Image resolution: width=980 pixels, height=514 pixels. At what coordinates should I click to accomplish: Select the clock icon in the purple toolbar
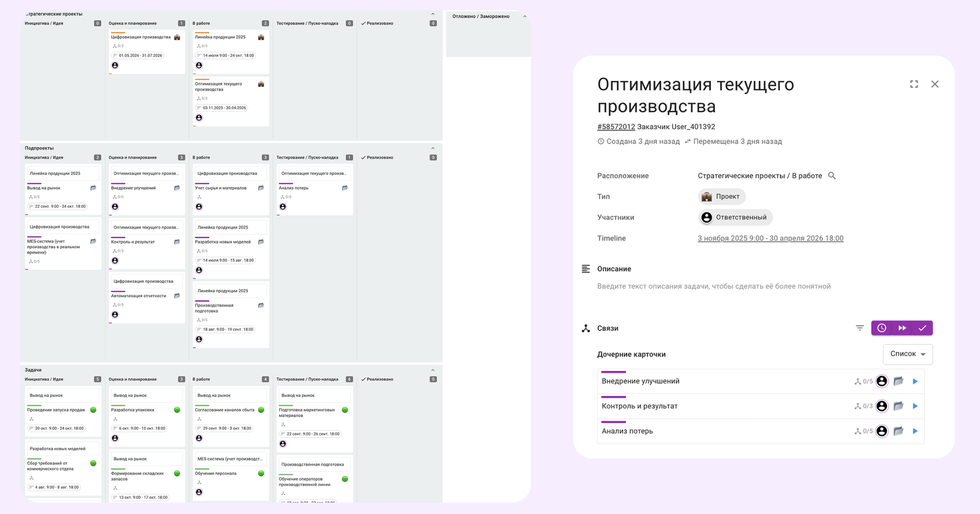click(882, 328)
